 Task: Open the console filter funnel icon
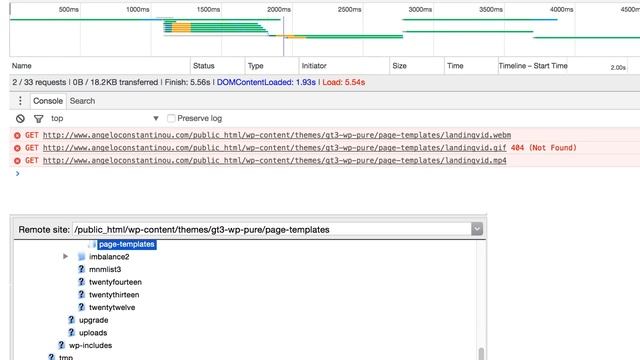tap(38, 119)
